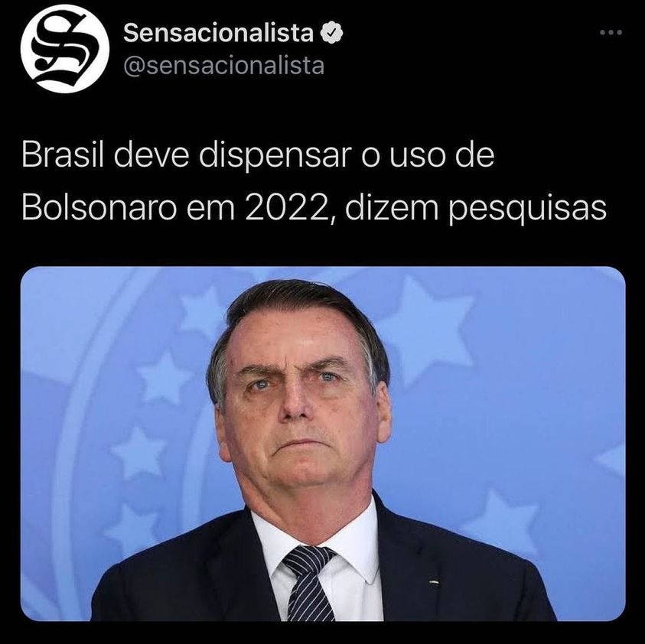Click the striped necktie in the photo
The width and height of the screenshot is (645, 644).
[309, 583]
